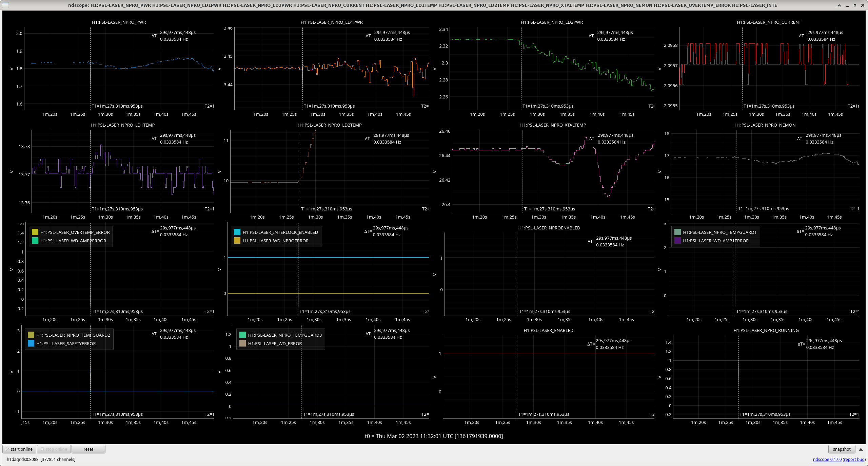Click the WD_AMP2ERROR green legend swatch
This screenshot has width=868, height=466.
click(x=35, y=241)
